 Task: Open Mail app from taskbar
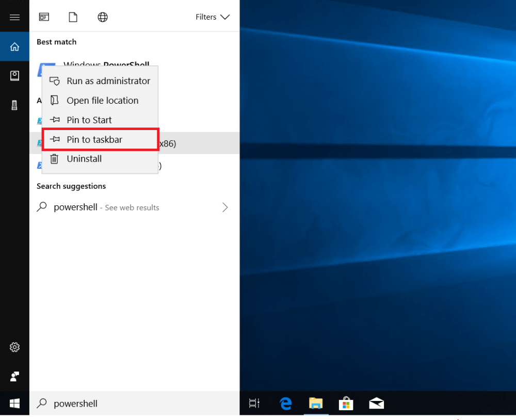pos(376,403)
